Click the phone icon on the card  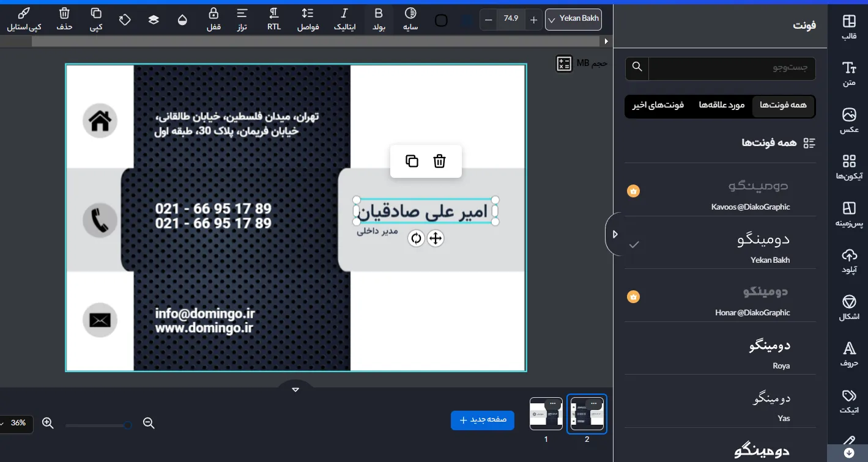point(100,220)
